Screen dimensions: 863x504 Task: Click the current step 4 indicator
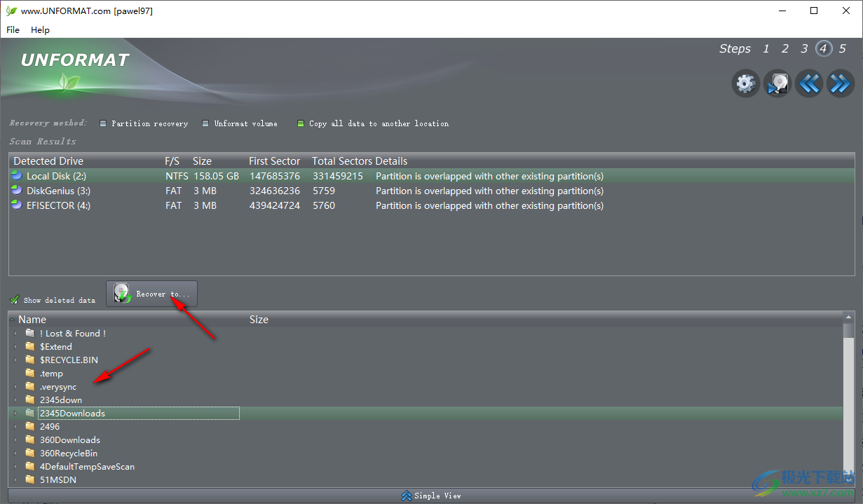[824, 48]
